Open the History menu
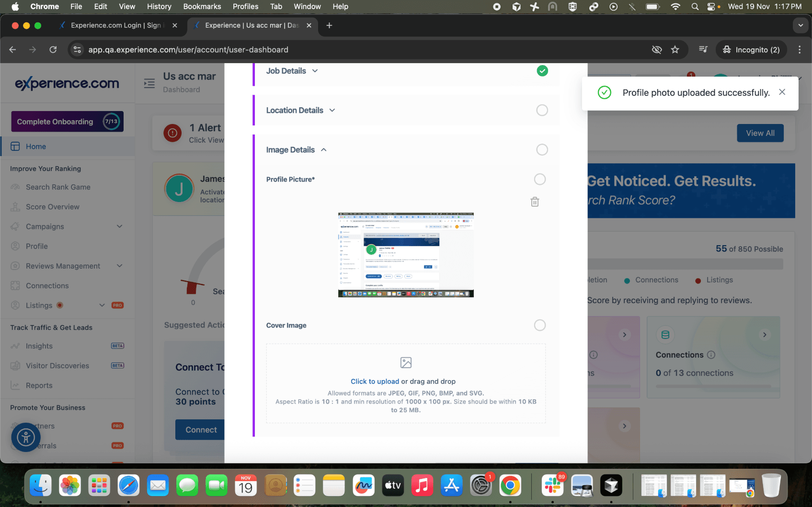 click(159, 7)
